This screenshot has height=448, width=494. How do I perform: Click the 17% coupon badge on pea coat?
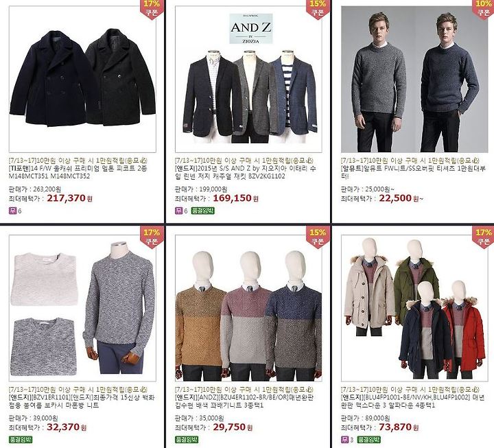152,9
